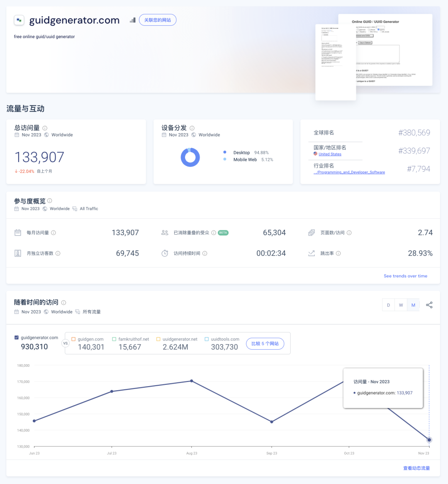Click info icon beside 随着时间的访问
Screen dimensions: 448x484
pyautogui.click(x=63, y=303)
